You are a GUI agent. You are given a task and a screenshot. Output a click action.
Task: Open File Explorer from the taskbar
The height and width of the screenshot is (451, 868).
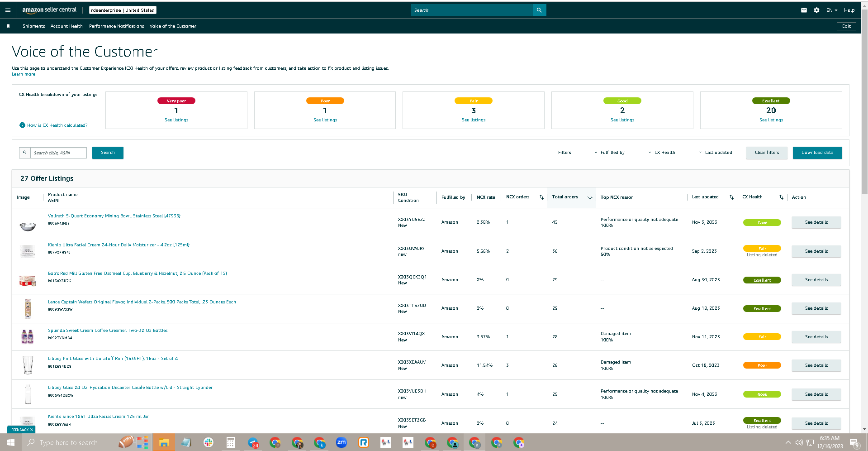(164, 442)
